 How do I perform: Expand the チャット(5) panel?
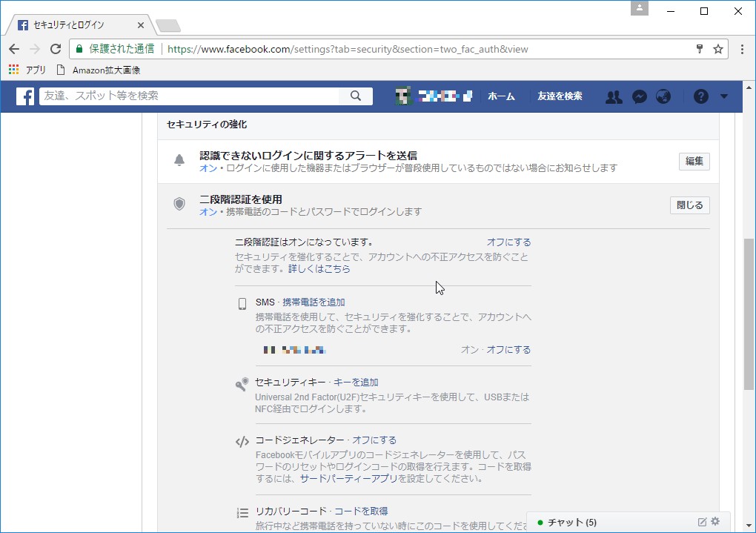[x=571, y=522]
